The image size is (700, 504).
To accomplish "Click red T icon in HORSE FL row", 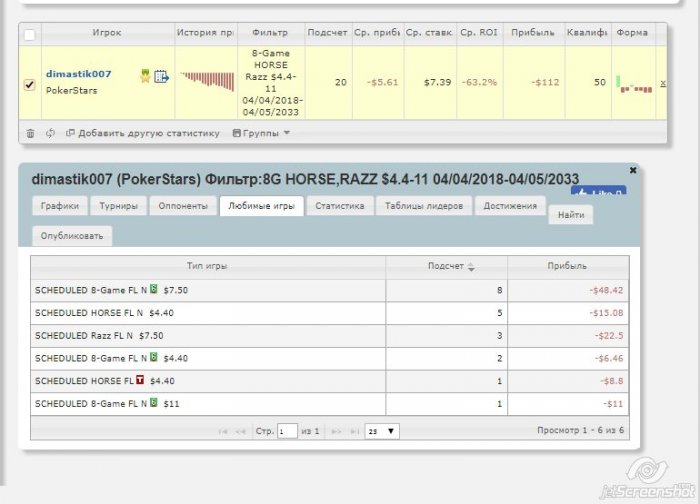I will point(140,379).
